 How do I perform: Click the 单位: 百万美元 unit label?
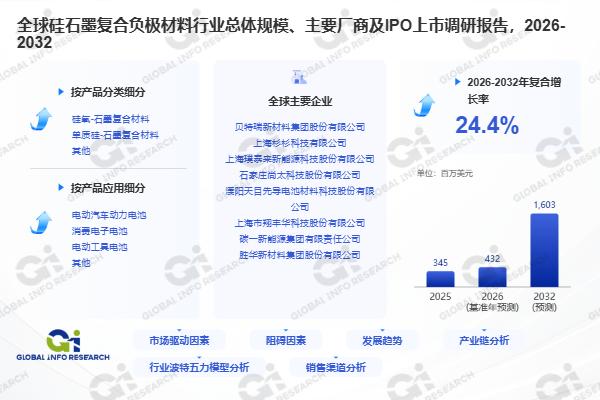coord(445,173)
